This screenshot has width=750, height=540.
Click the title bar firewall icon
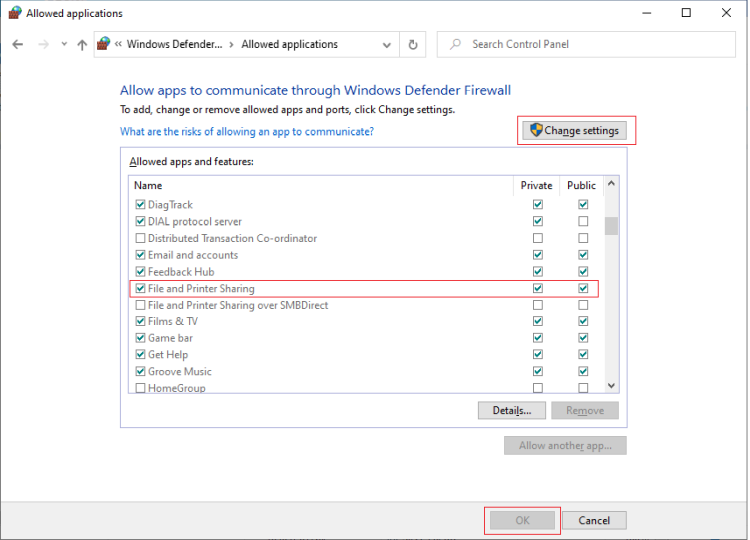[x=15, y=13]
